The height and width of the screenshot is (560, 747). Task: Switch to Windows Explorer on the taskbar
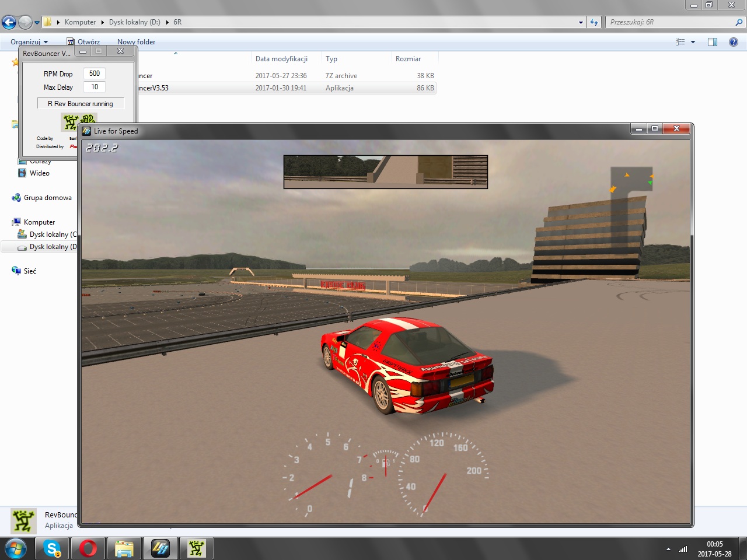[124, 548]
